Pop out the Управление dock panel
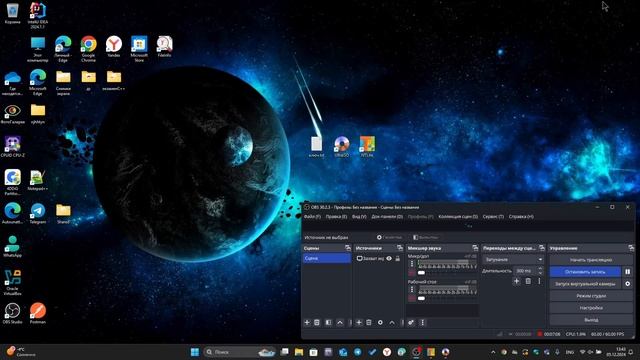Screen dimensions: 640x360 pos(631,248)
